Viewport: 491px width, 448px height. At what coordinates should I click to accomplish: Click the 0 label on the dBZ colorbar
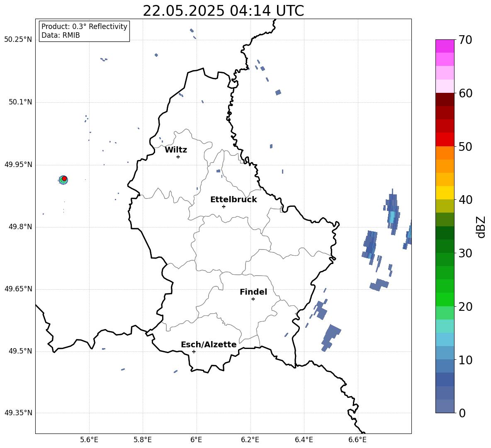pos(462,413)
